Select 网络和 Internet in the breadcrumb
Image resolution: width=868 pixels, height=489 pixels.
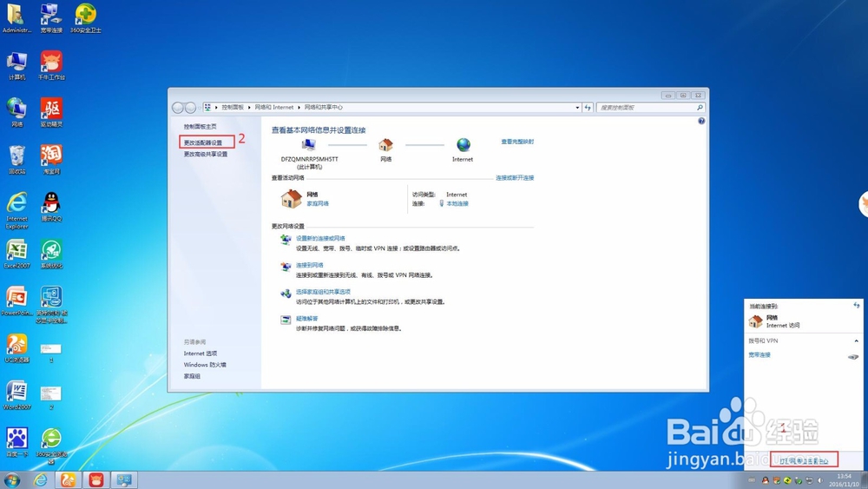click(x=274, y=108)
